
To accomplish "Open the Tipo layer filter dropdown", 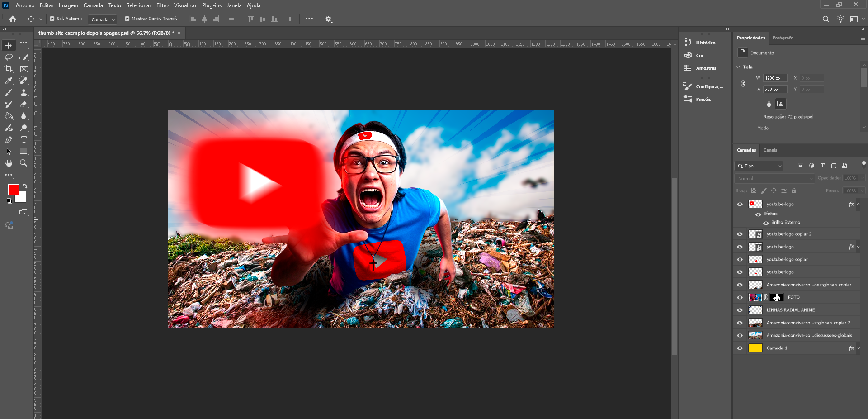I will 759,166.
